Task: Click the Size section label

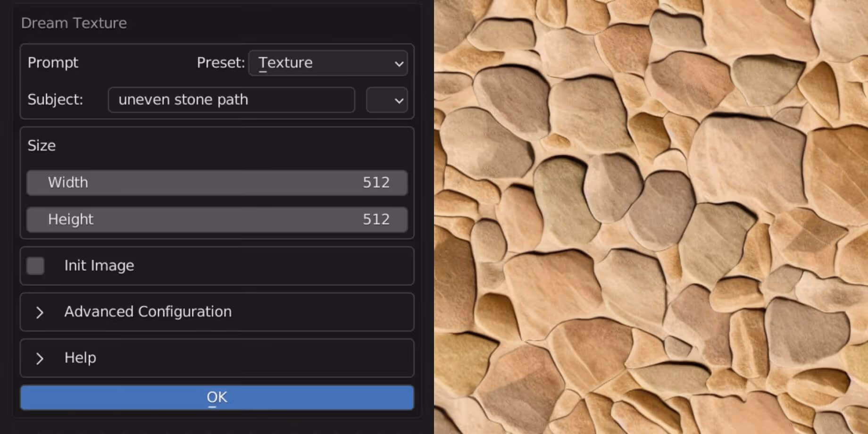Action: pyautogui.click(x=42, y=145)
